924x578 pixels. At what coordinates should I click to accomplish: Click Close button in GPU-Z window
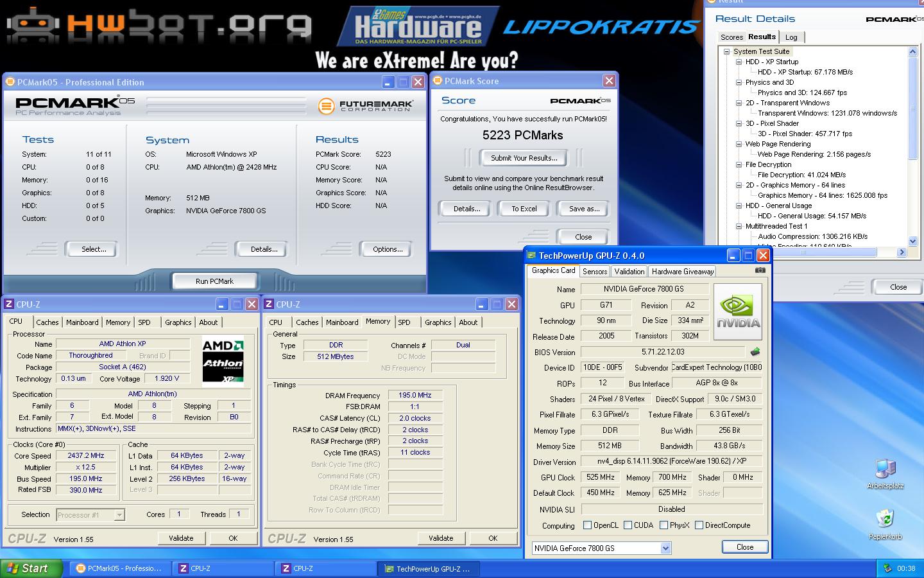coord(745,547)
